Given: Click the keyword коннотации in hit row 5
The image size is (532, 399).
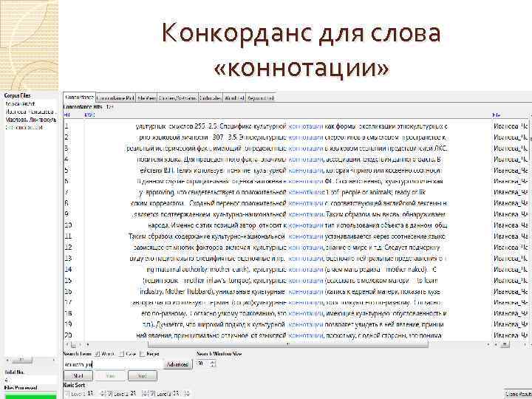Looking at the screenshot, I should [x=305, y=171].
